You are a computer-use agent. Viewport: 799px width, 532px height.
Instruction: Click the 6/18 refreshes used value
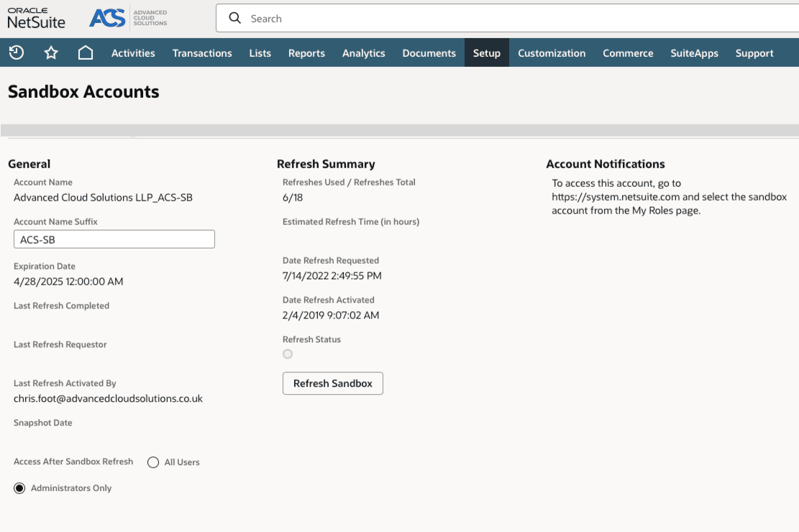click(293, 198)
